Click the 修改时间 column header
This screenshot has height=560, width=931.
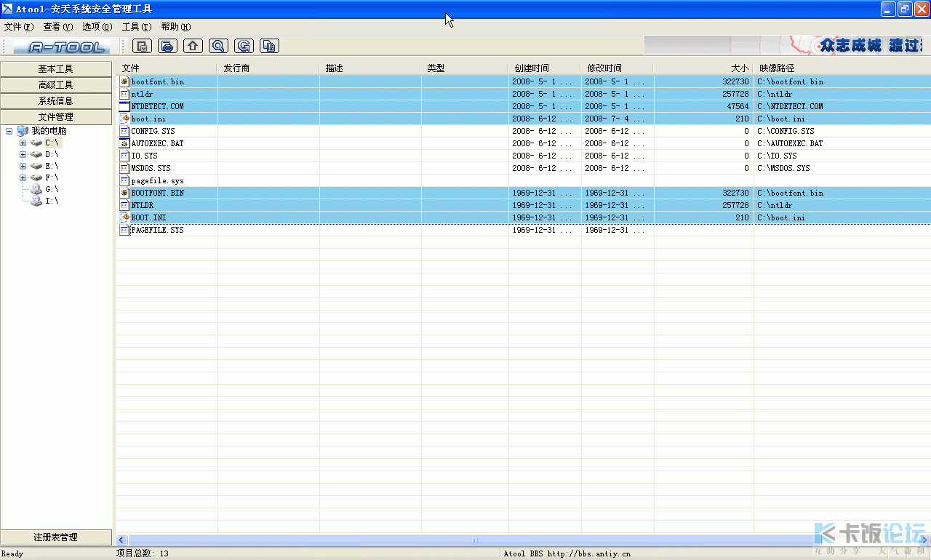coord(618,68)
